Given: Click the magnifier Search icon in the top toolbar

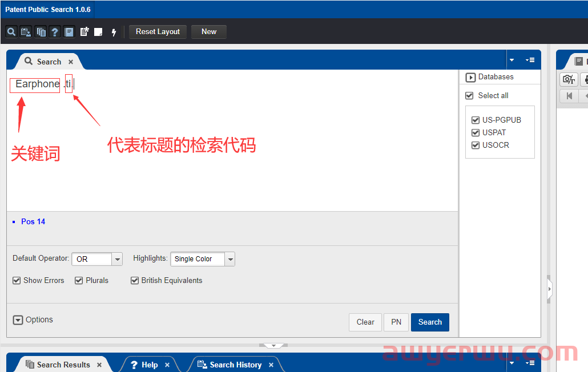Looking at the screenshot, I should point(11,32).
